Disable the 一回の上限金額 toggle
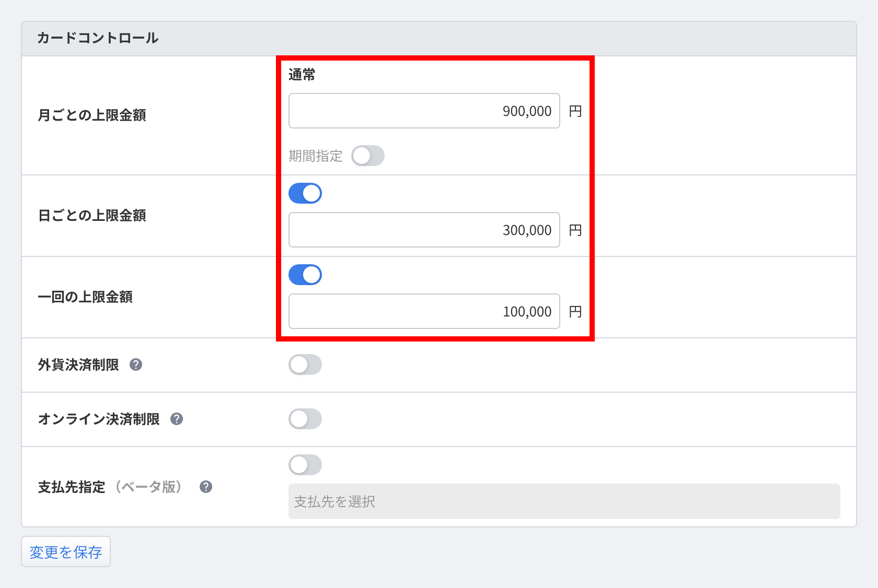The height and width of the screenshot is (588, 878). (x=305, y=275)
